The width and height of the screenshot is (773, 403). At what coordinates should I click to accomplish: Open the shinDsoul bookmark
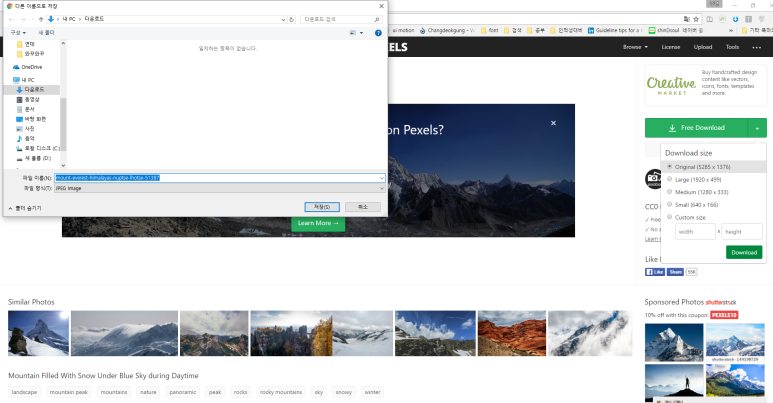[675, 31]
